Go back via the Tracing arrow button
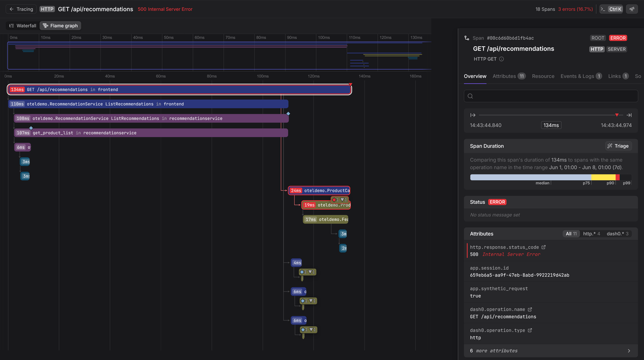Screen dimensions: 644x360 coord(21,9)
